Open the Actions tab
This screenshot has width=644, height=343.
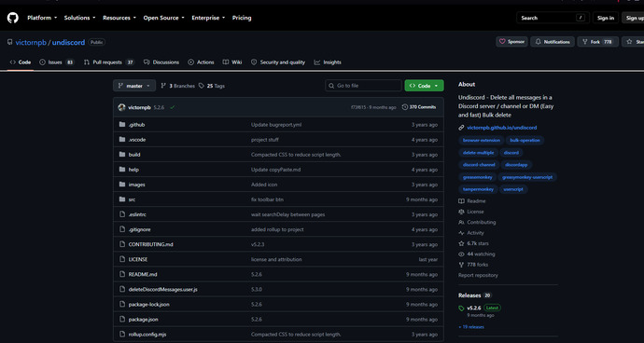[x=201, y=62]
